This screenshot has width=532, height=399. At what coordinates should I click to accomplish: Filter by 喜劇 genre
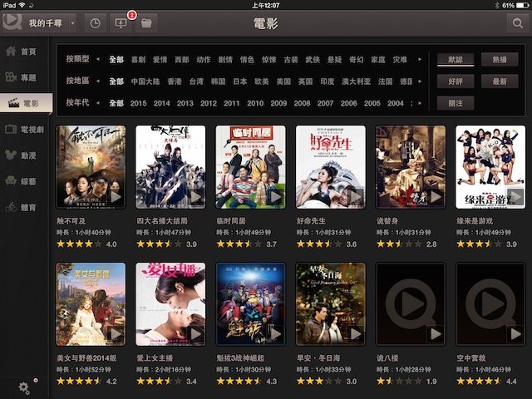[139, 60]
